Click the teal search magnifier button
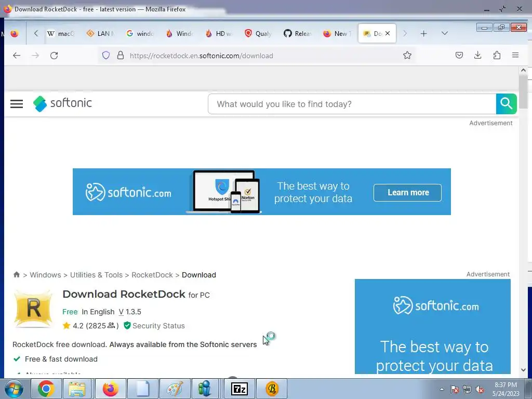This screenshot has width=532, height=399. (506, 104)
